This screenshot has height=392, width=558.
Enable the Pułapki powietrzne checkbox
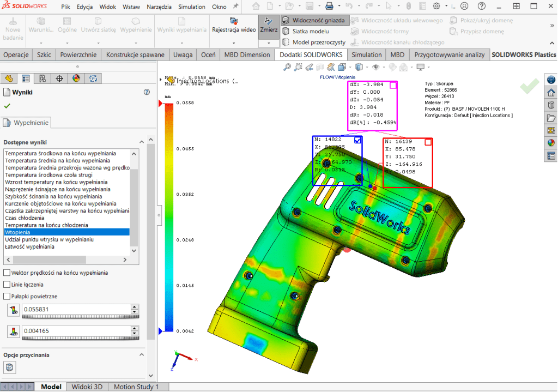[7, 296]
